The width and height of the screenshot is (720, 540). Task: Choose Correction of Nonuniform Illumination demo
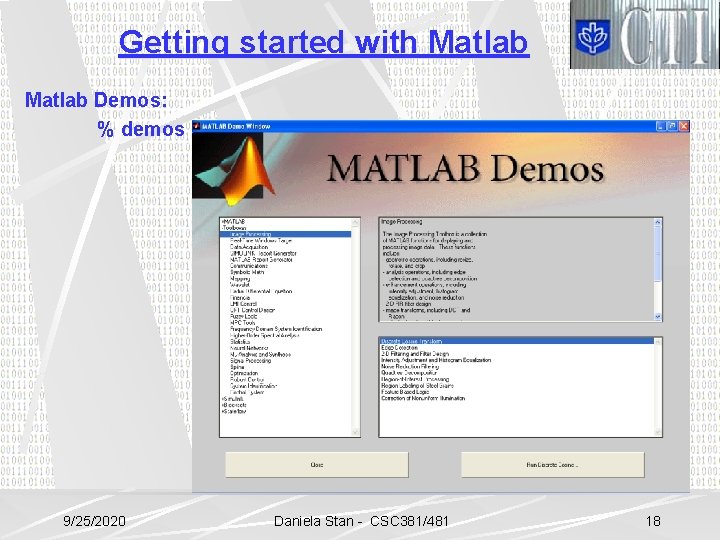pos(423,399)
